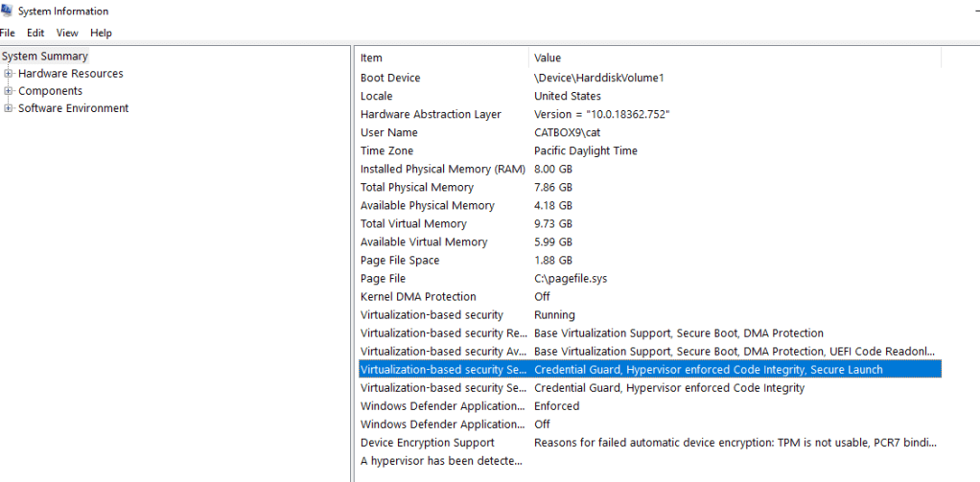Select the Device Encryption Support row
The width and height of the screenshot is (980, 482).
coord(428,443)
